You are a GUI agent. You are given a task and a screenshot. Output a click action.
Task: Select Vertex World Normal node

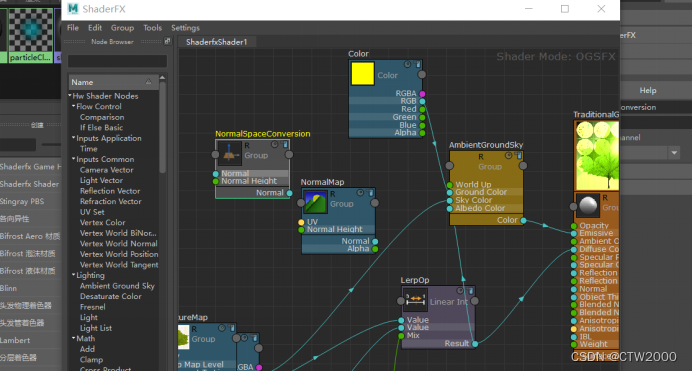pyautogui.click(x=118, y=243)
